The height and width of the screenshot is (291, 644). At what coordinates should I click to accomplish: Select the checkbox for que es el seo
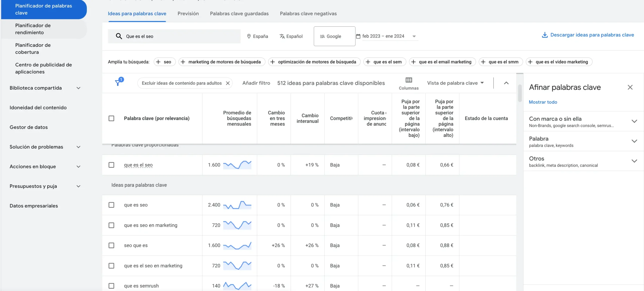tap(111, 165)
